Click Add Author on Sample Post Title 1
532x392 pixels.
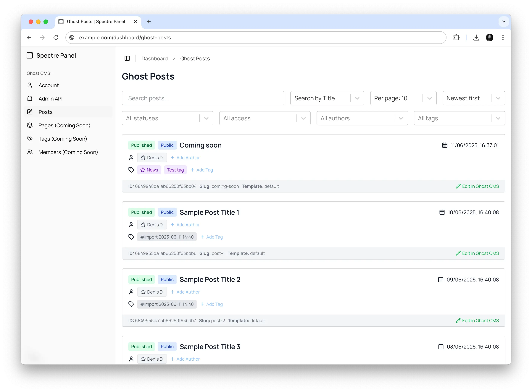click(x=185, y=225)
